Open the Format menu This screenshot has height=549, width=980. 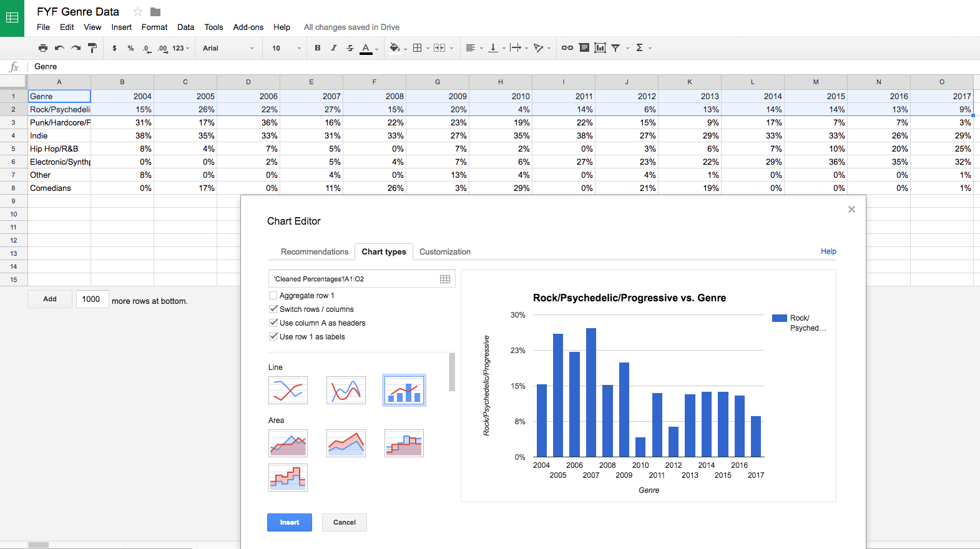pyautogui.click(x=154, y=27)
